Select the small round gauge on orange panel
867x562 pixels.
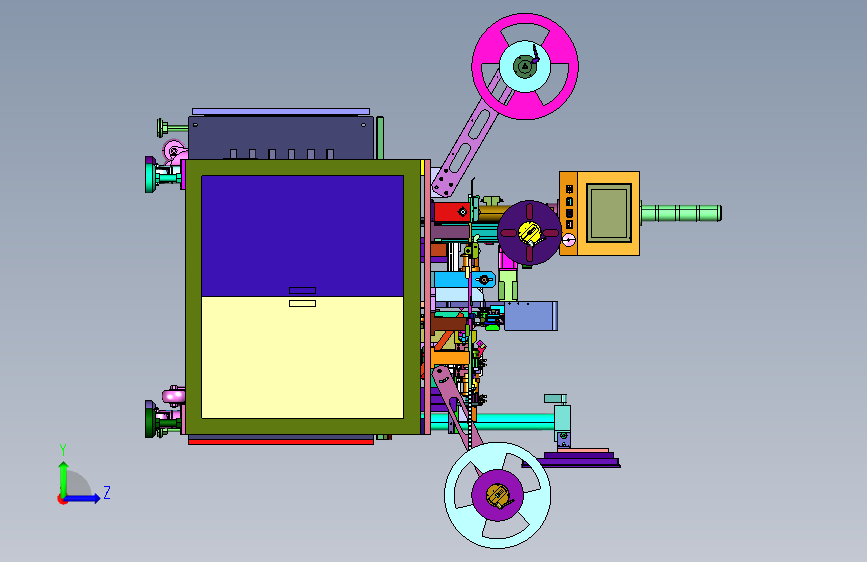[568, 240]
